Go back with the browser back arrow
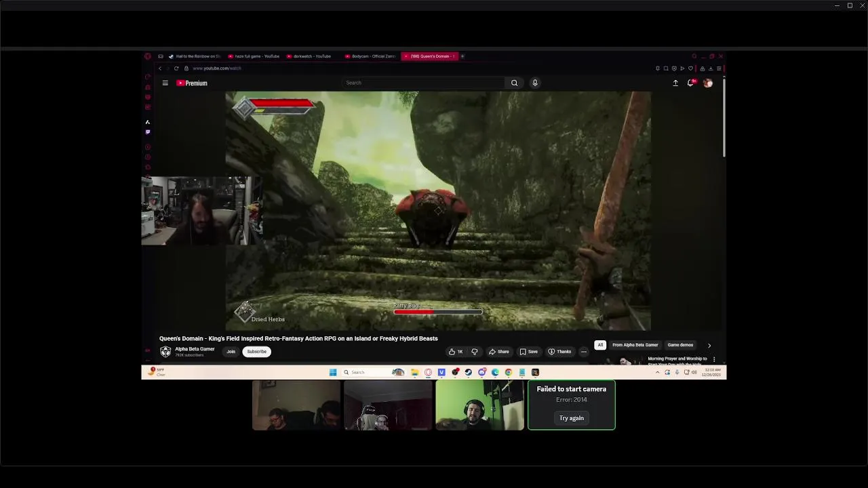Screen dimensions: 868x488 (160, 68)
